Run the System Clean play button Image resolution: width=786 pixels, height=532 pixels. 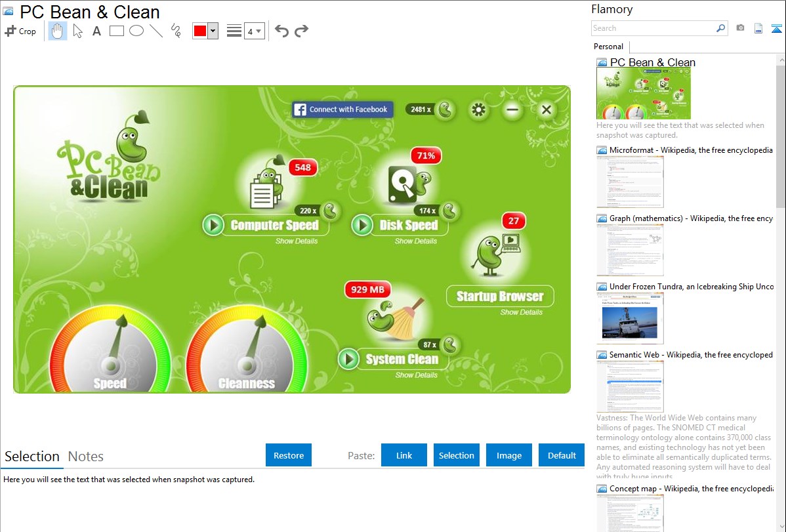coord(348,359)
